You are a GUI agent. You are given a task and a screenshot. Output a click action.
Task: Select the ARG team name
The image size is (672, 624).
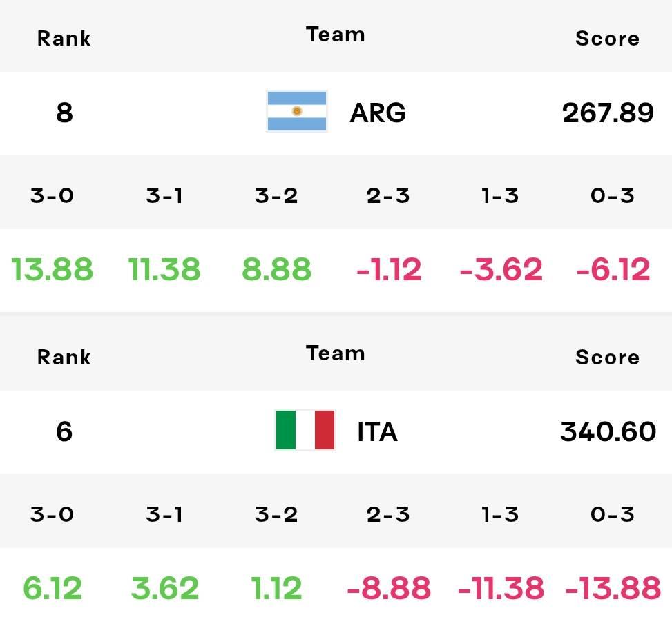pos(378,113)
